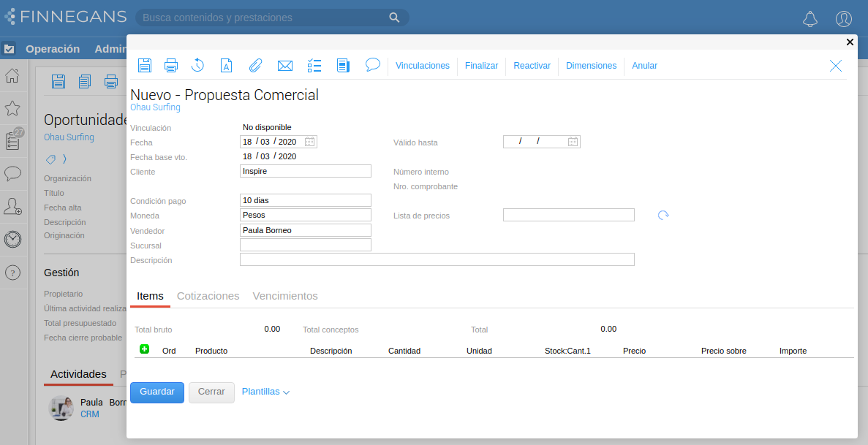This screenshot has height=445, width=868.
Task: Switch to the Vencimientos tab
Action: coord(285,296)
